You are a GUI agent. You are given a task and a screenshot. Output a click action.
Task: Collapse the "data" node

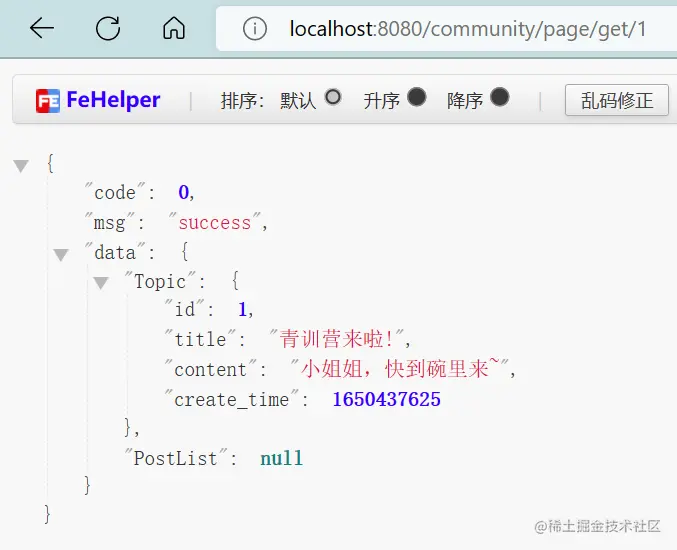point(61,255)
